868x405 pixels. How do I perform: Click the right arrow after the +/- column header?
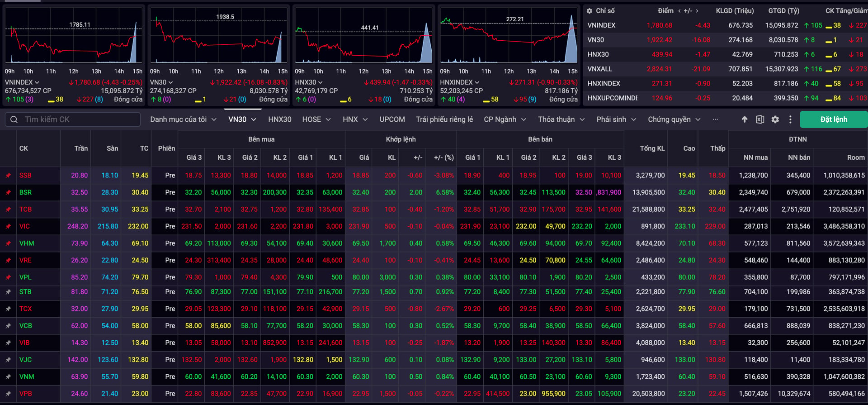tap(697, 11)
